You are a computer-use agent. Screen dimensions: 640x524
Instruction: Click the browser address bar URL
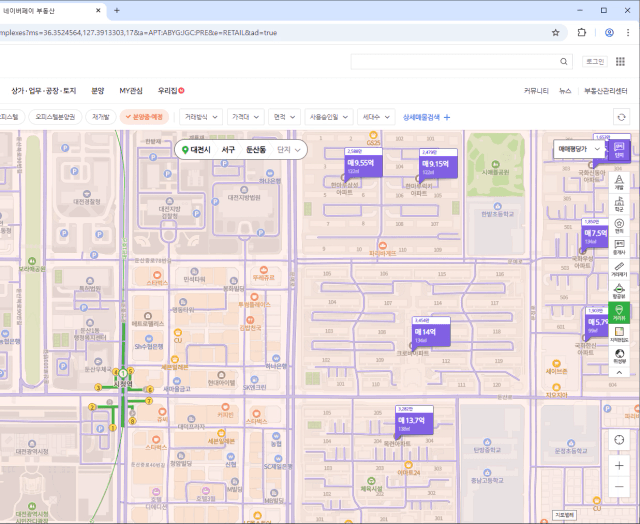(x=139, y=33)
